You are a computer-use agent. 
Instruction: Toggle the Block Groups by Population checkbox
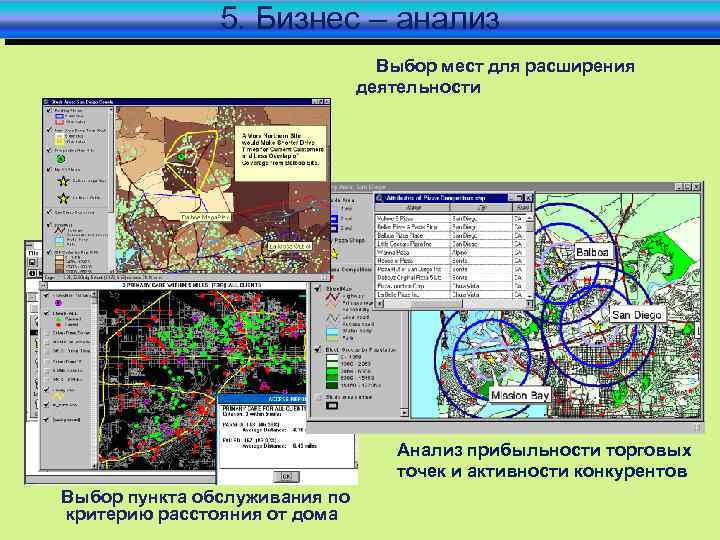pyautogui.click(x=318, y=349)
